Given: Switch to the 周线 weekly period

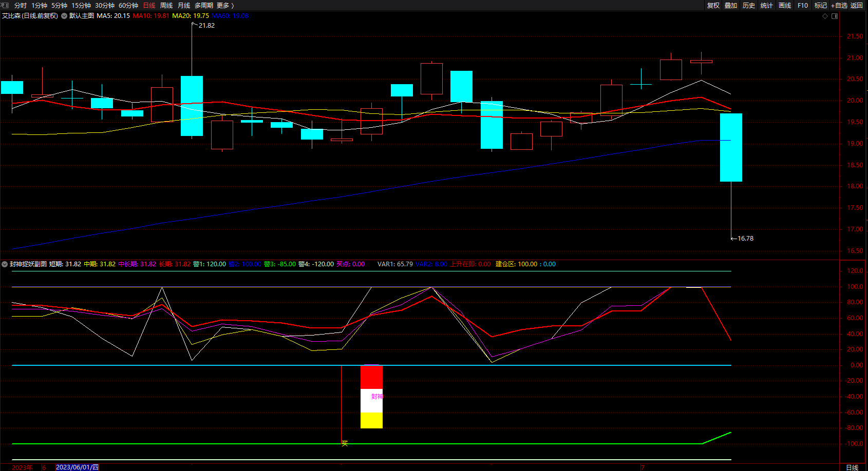Looking at the screenshot, I should click(166, 5).
